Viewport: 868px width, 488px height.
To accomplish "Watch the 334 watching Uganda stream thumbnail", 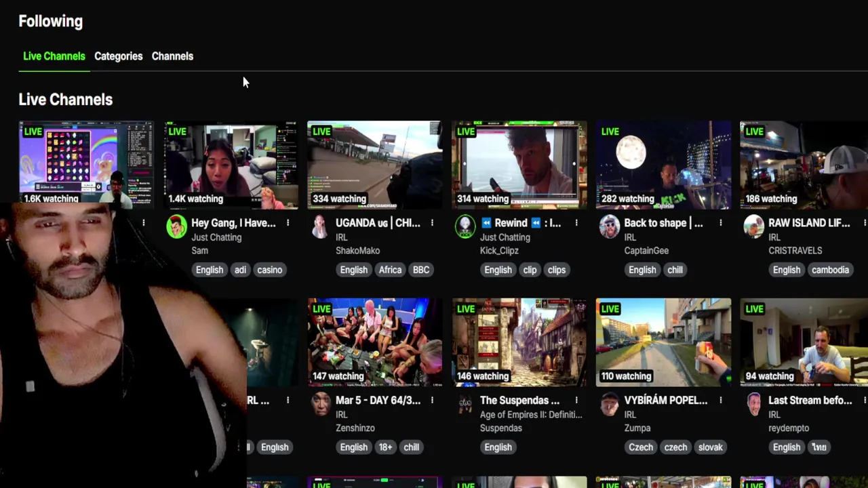I will (x=375, y=165).
